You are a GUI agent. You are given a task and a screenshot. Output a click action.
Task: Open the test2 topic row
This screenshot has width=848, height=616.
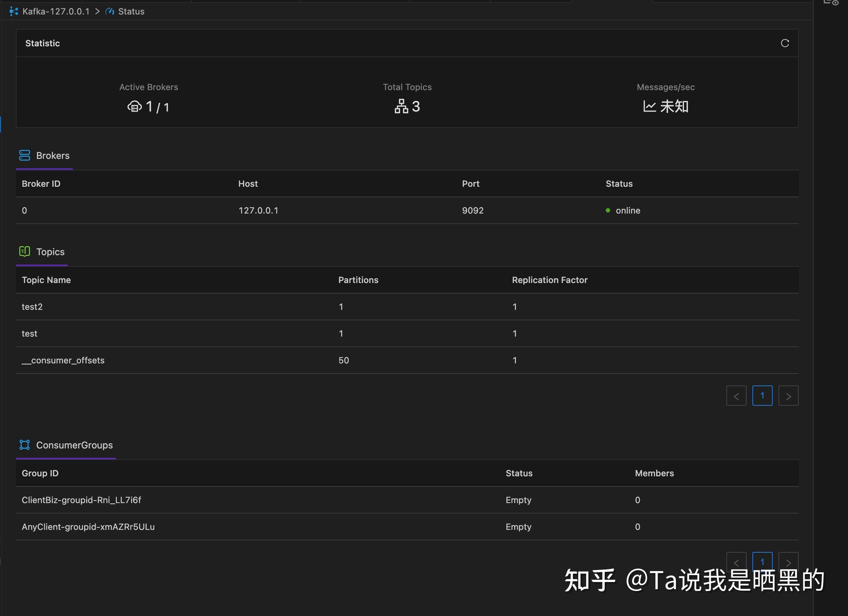tap(407, 307)
